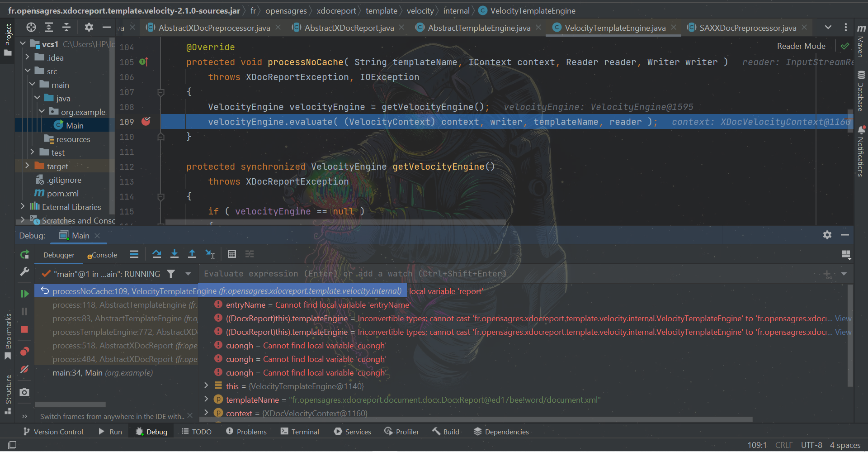Open View Breakpoints double red dots icon

25,352
